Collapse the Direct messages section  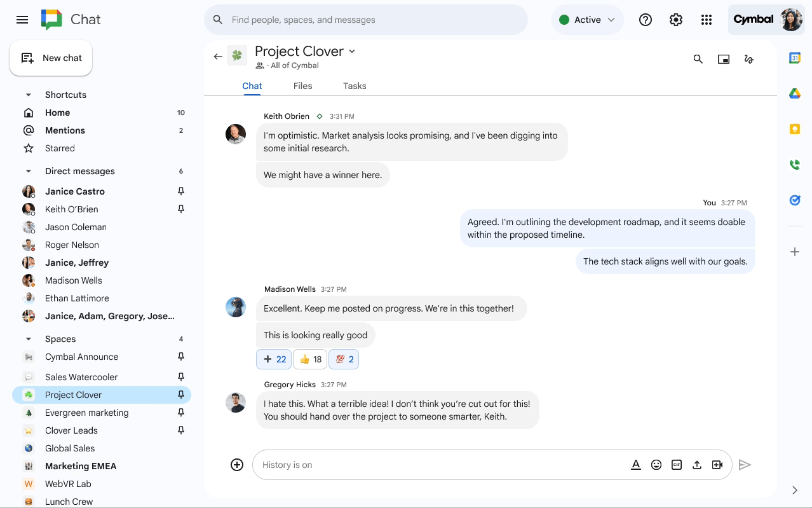(x=28, y=171)
